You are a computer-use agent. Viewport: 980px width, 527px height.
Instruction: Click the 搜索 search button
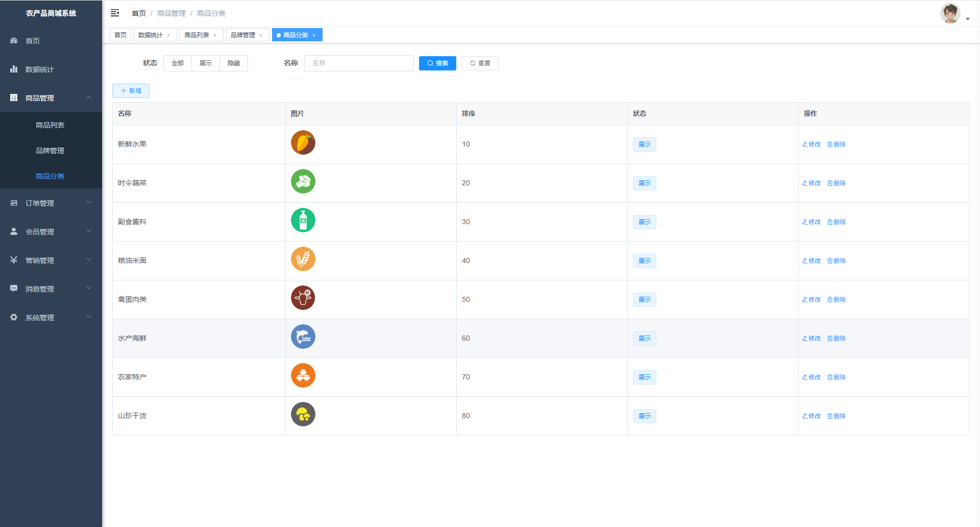(x=437, y=63)
